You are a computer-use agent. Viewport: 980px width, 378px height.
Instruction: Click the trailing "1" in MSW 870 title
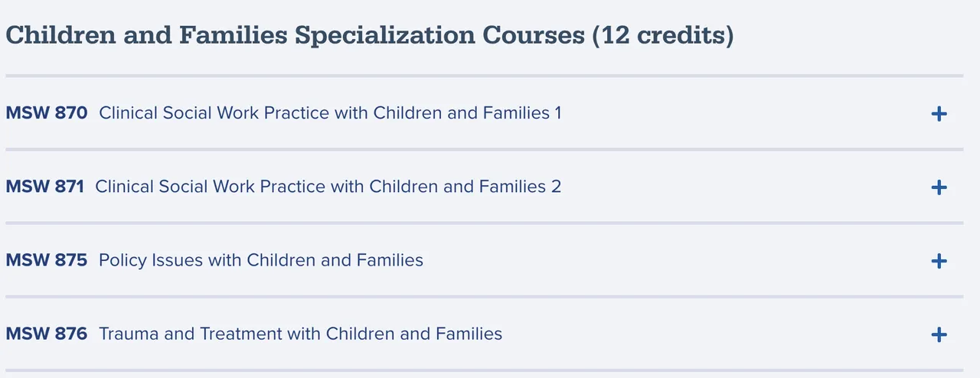[x=557, y=113]
